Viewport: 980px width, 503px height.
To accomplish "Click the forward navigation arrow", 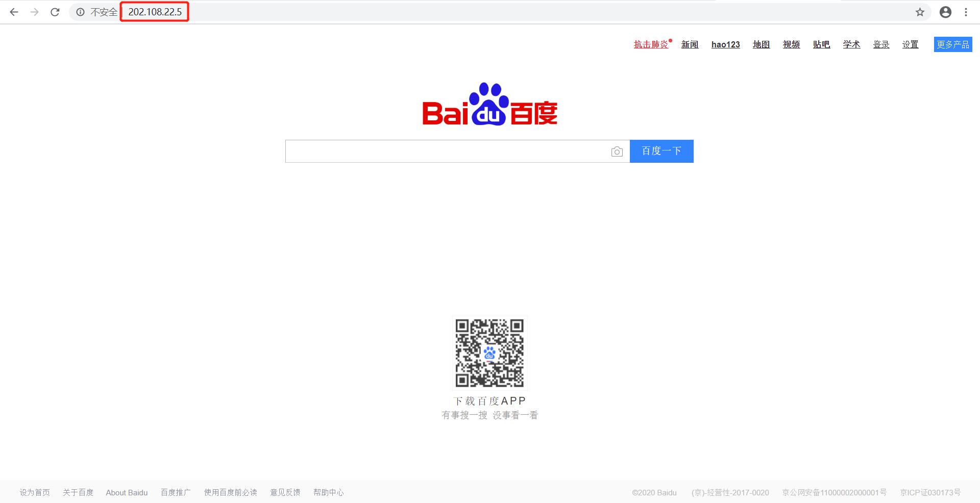I will [x=34, y=12].
